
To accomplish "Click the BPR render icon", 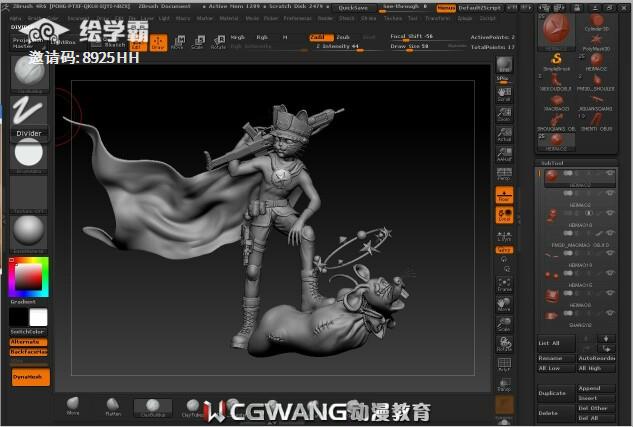I will [x=504, y=65].
